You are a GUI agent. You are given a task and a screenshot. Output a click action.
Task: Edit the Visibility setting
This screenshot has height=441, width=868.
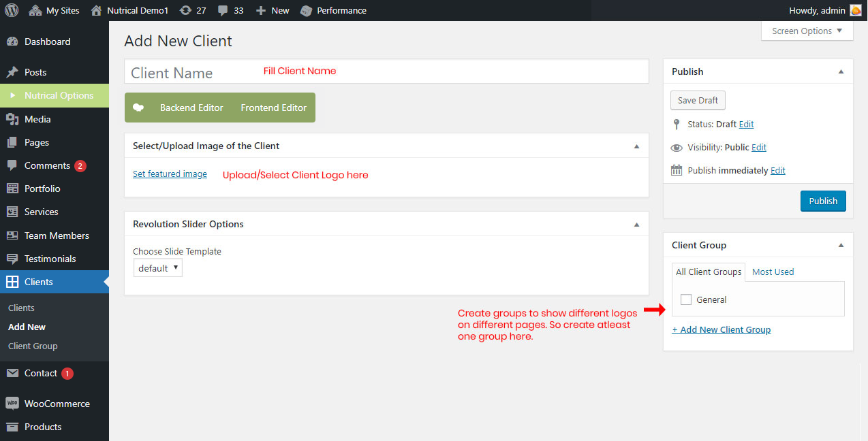tap(759, 147)
